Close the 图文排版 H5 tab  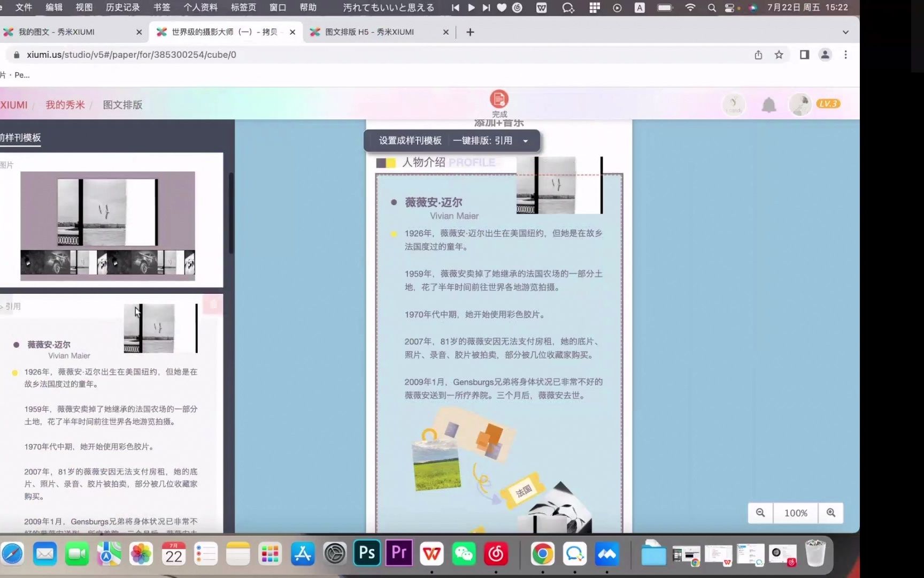click(x=445, y=32)
